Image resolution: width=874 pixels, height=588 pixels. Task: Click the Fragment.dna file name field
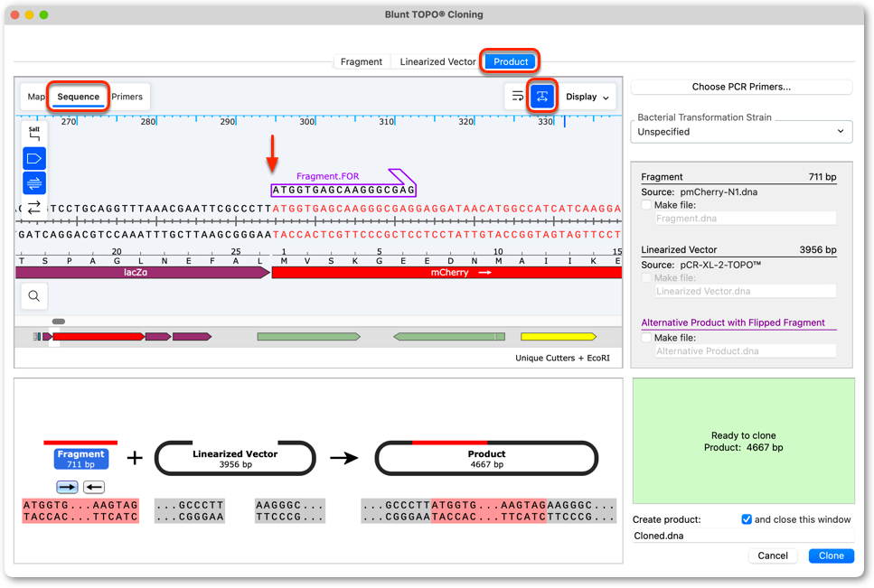coord(746,219)
